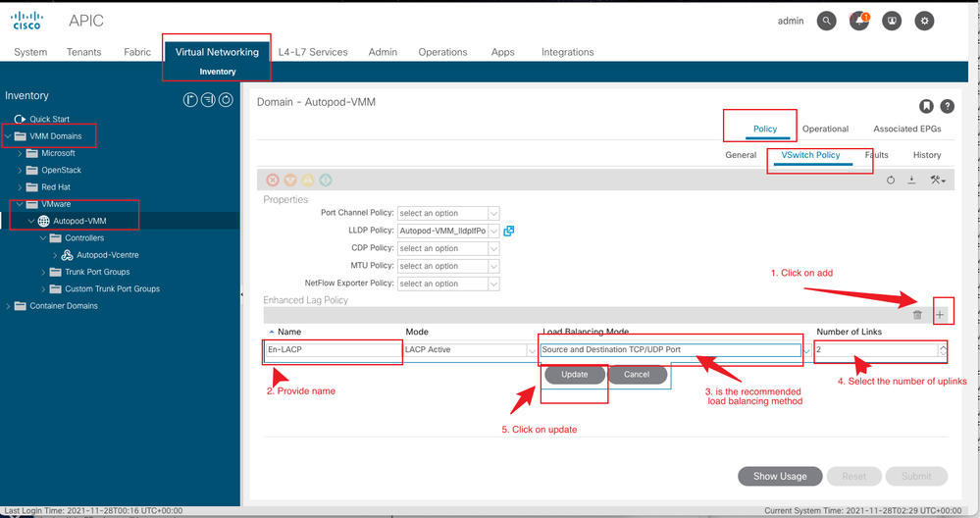Viewport: 980px width, 518px height.
Task: Open the settings gear icon in header
Action: coord(924,21)
